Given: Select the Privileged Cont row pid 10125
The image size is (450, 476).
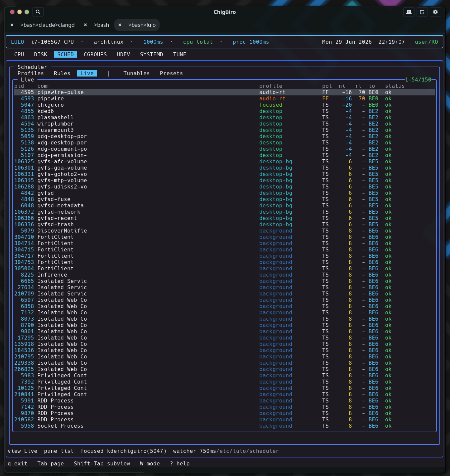Looking at the screenshot, I should [x=225, y=388].
